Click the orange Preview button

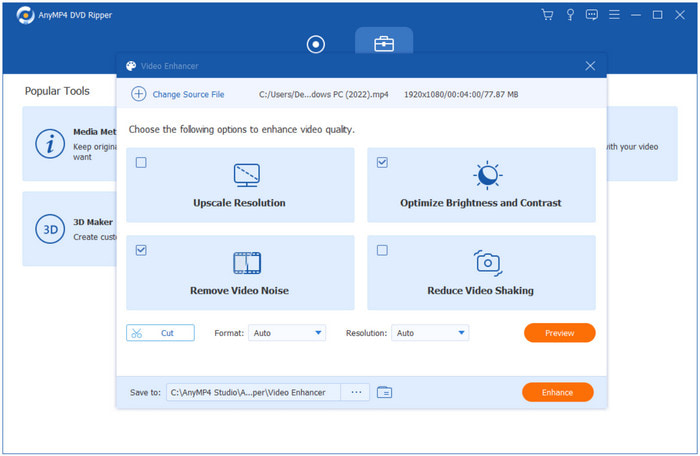click(x=559, y=333)
